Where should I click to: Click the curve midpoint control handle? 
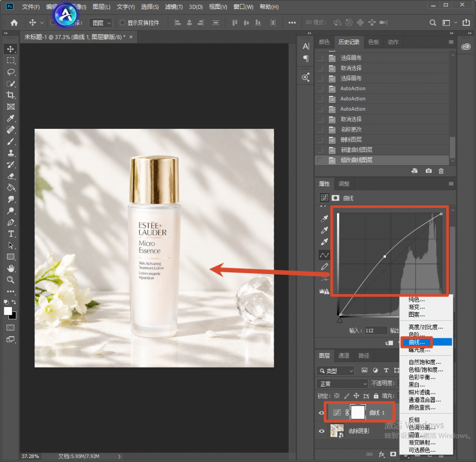point(384,257)
